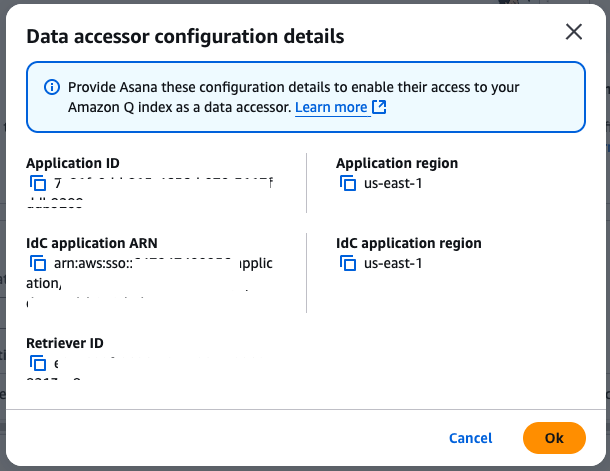This screenshot has width=610, height=471.
Task: Copy the Application region value
Action: pos(348,183)
